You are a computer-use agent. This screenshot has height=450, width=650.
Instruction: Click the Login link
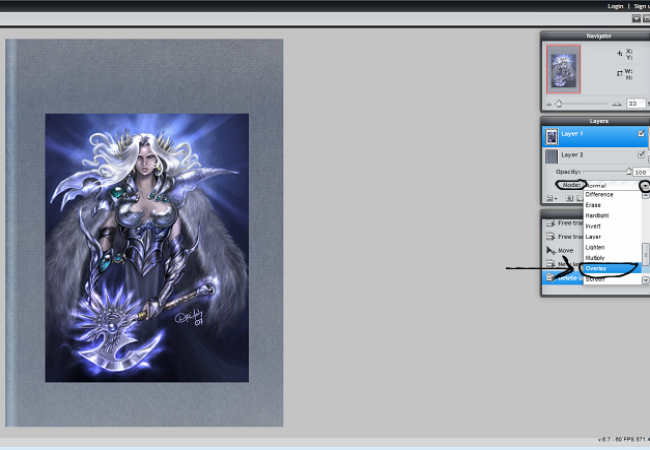615,6
